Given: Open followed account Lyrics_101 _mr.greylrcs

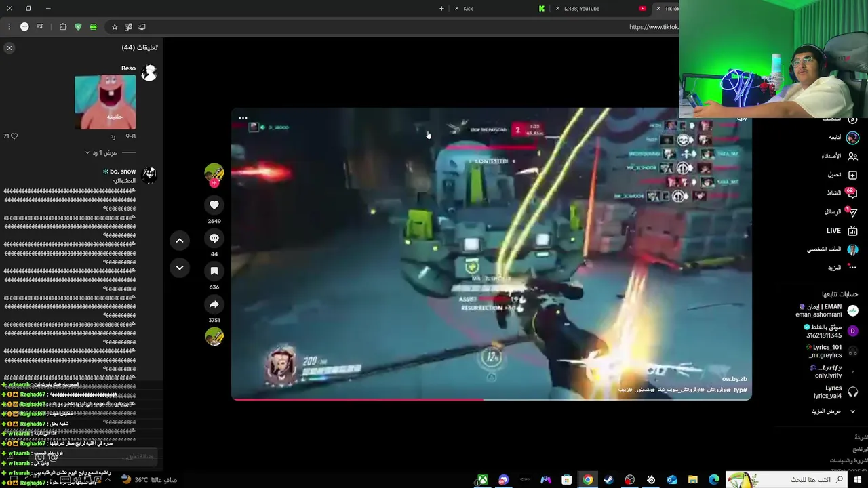Looking at the screenshot, I should [x=833, y=351].
